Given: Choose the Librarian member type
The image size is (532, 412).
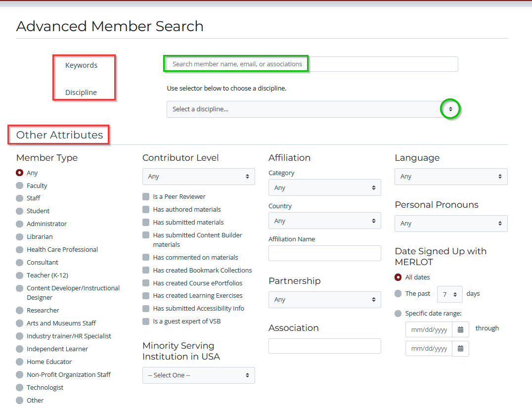Looking at the screenshot, I should pos(20,237).
